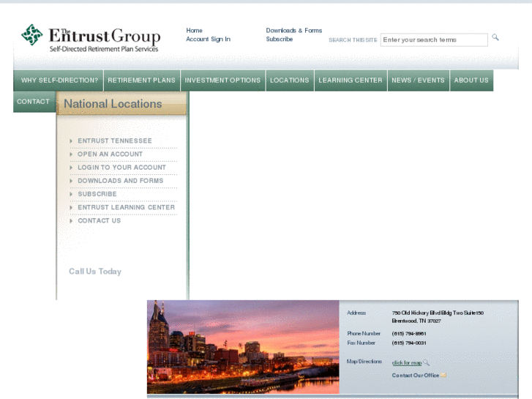532x399 pixels.
Task: Click arrow bullet beside Downloads and Forms
Action: pyautogui.click(x=71, y=181)
